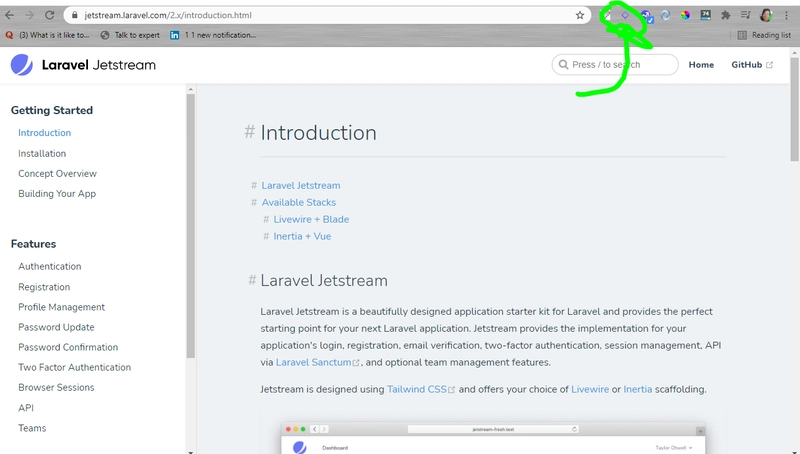
Task: Open the Reading list
Action: point(764,35)
